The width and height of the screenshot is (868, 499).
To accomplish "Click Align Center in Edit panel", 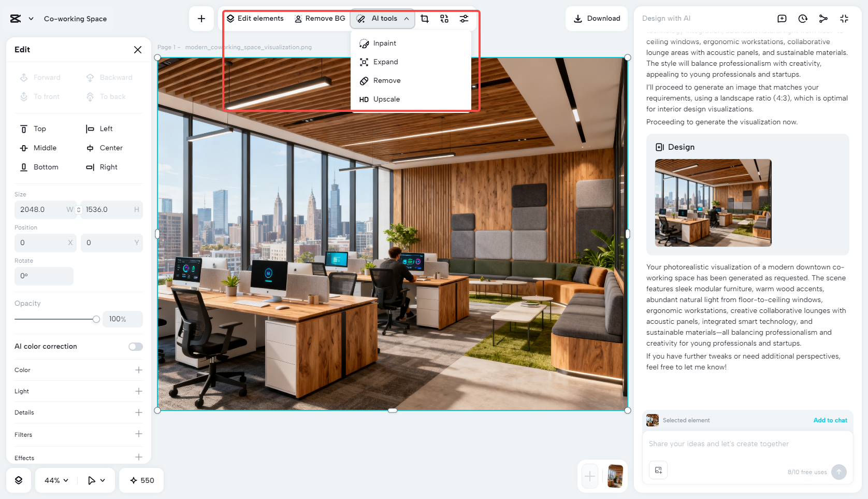I will (104, 148).
